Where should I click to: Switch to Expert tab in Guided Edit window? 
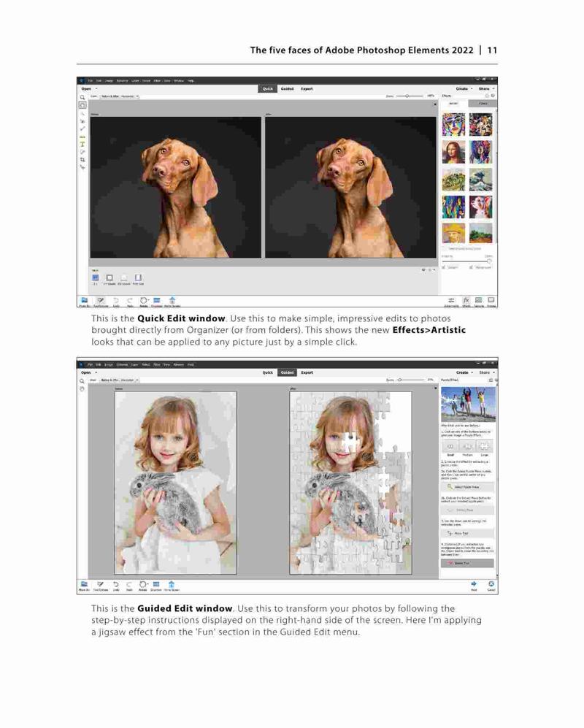point(307,372)
